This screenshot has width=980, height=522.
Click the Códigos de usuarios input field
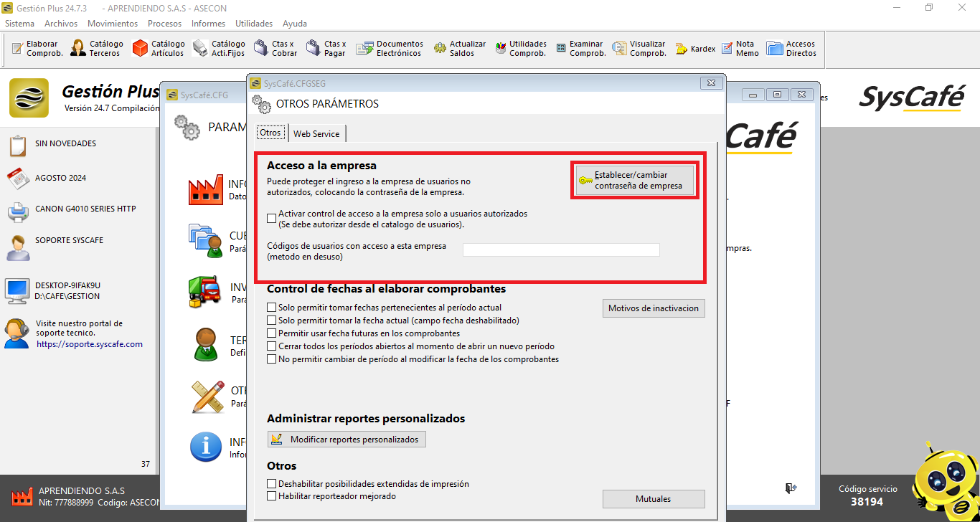561,250
